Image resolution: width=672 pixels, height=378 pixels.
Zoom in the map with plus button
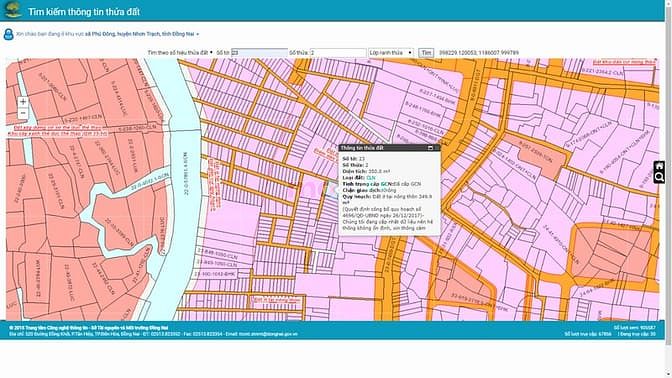23,102
